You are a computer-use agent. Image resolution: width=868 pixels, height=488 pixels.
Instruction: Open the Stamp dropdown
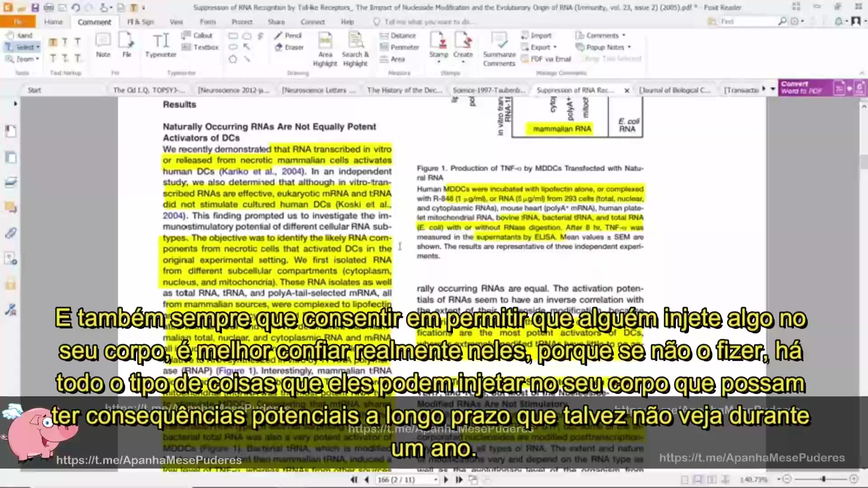(x=439, y=61)
